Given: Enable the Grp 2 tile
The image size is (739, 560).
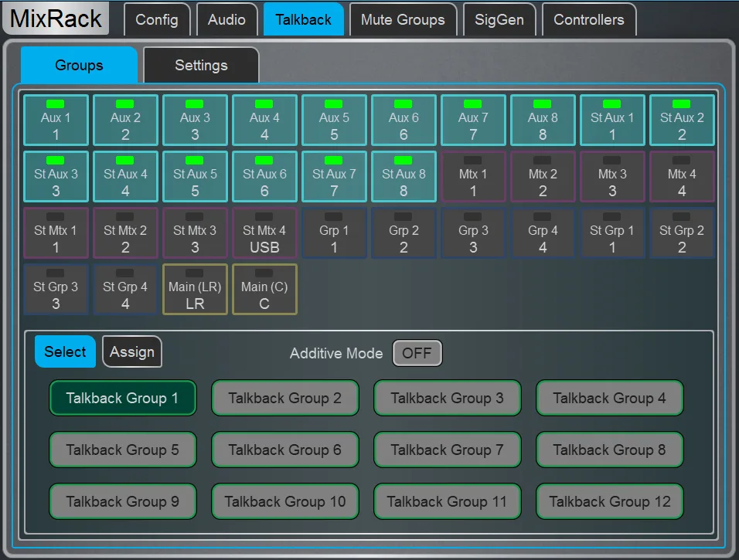Looking at the screenshot, I should point(404,233).
